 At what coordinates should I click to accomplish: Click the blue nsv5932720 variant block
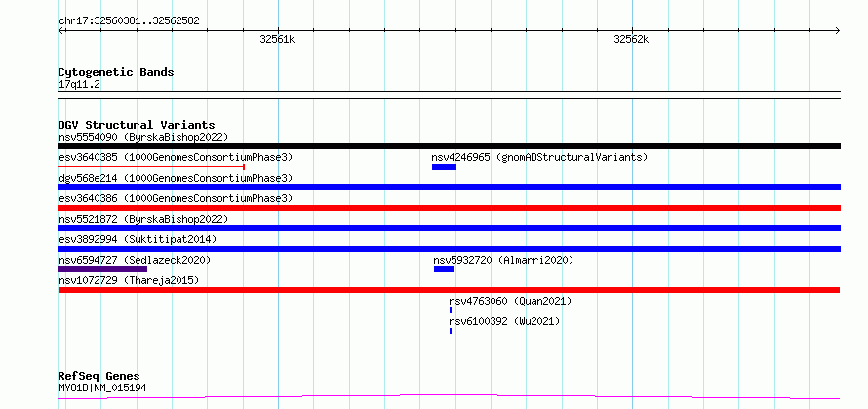tap(444, 269)
